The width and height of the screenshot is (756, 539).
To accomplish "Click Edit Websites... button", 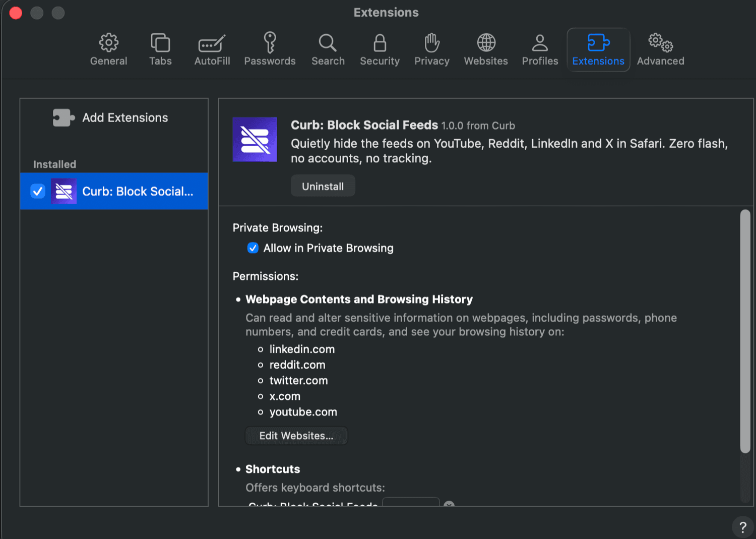I will 296,436.
